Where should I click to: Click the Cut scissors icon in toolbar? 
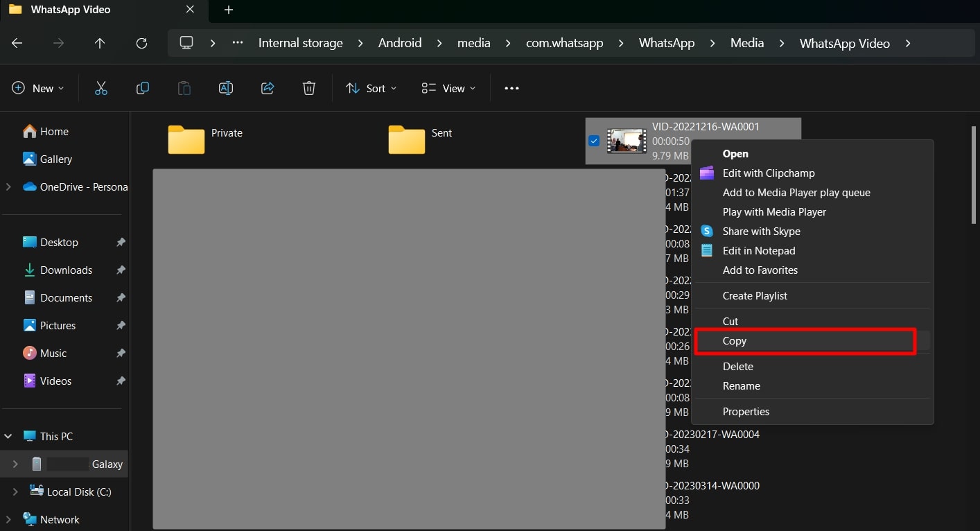[x=101, y=88]
